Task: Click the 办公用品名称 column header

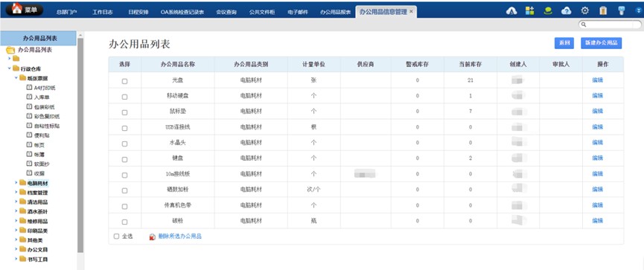Action: (177, 65)
